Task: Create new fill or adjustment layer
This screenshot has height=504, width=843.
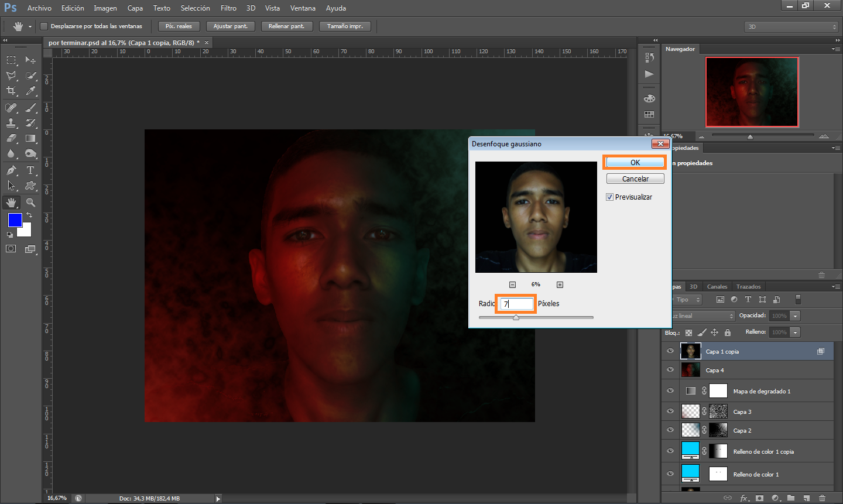Action: [x=776, y=498]
